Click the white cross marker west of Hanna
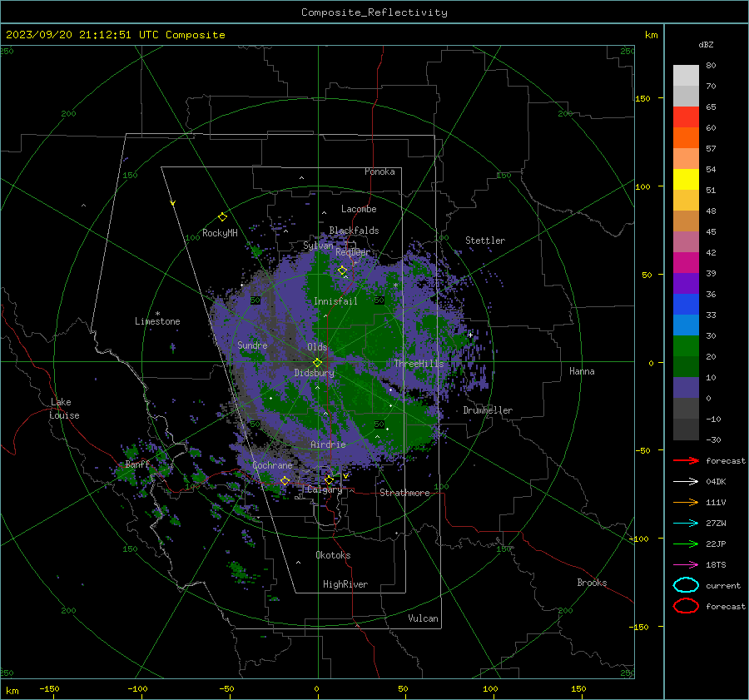Viewport: 749px width, 700px height. point(470,335)
